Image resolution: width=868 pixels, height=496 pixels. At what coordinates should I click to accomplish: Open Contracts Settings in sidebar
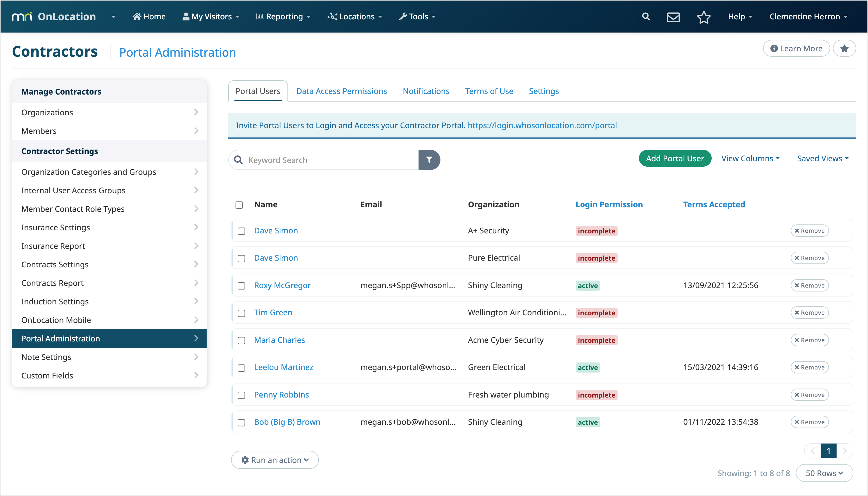(x=109, y=264)
